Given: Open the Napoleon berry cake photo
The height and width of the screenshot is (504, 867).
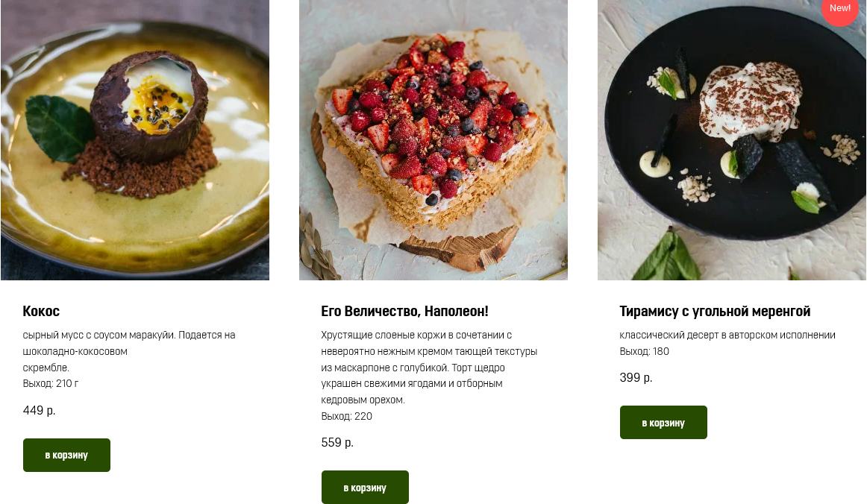Looking at the screenshot, I should coord(433,140).
